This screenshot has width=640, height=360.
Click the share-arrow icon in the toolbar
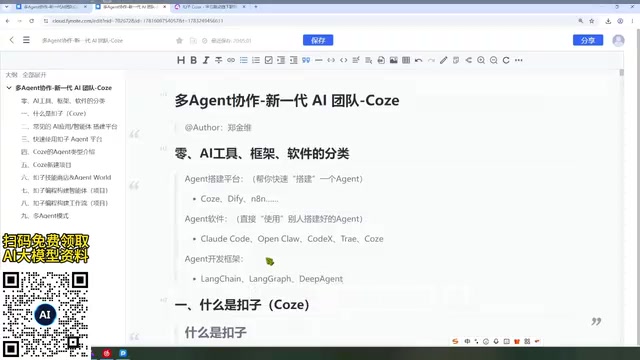(x=469, y=60)
